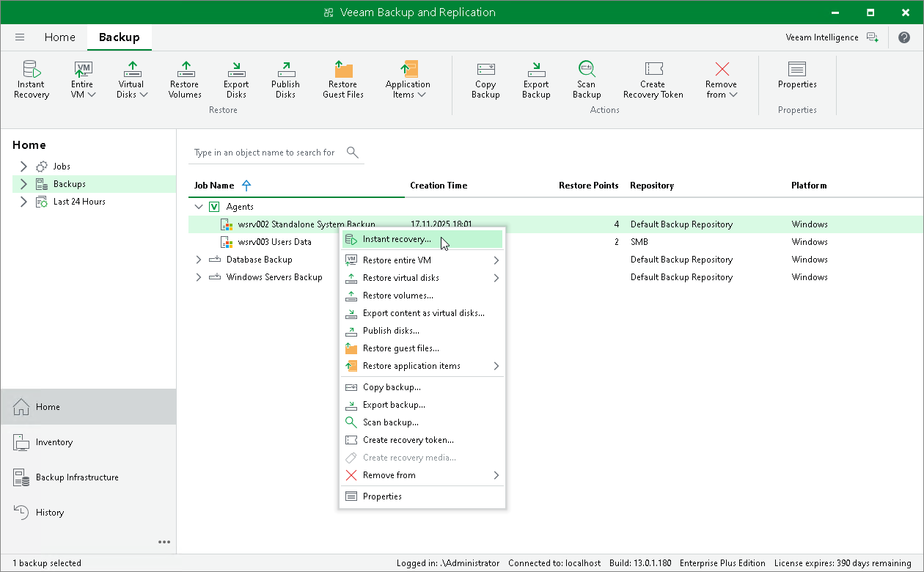
Task: Open the History view
Action: (50, 513)
